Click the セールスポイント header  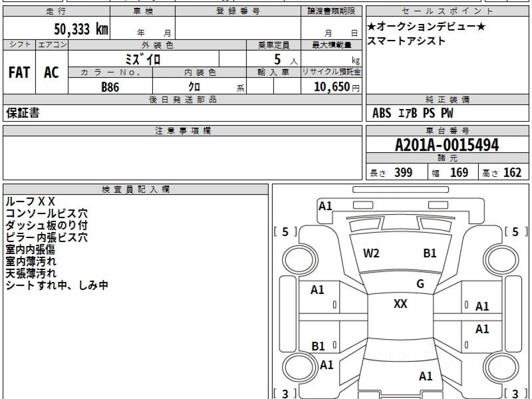448,12
